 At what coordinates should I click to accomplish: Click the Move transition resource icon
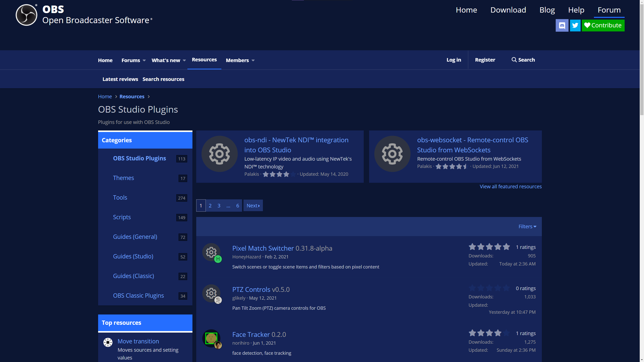(x=108, y=342)
